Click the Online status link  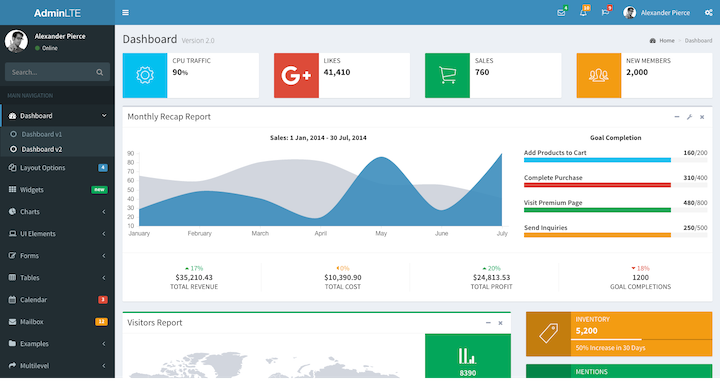(x=46, y=48)
